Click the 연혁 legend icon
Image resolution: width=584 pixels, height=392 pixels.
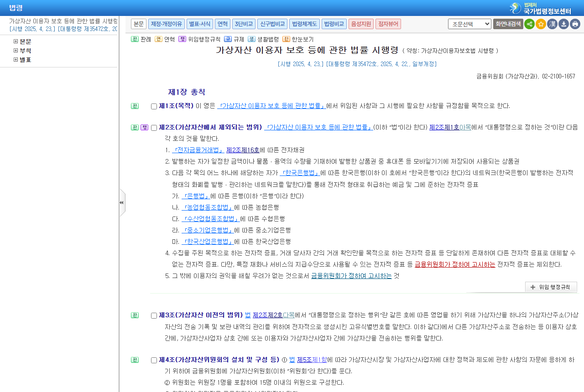point(158,39)
